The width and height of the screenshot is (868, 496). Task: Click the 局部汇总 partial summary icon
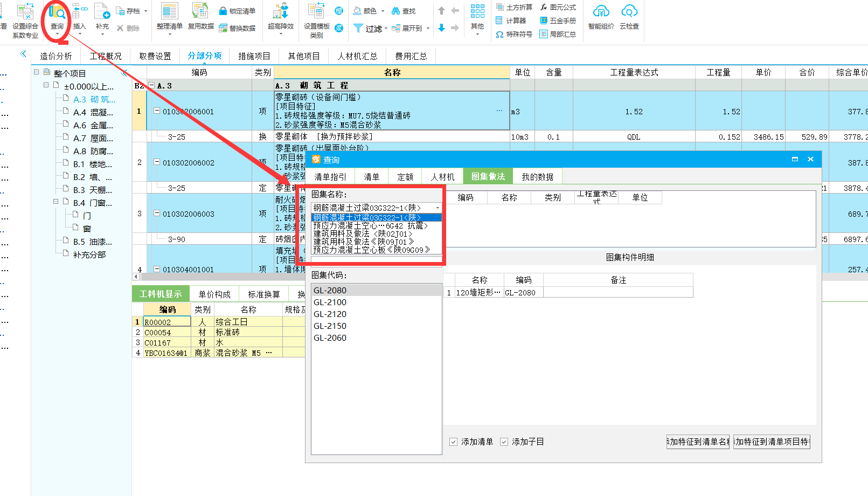click(x=544, y=34)
